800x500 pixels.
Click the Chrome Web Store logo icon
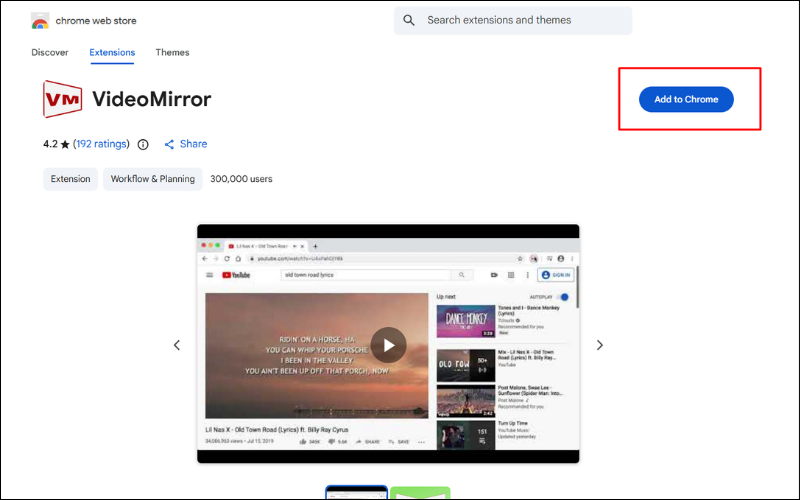click(40, 21)
